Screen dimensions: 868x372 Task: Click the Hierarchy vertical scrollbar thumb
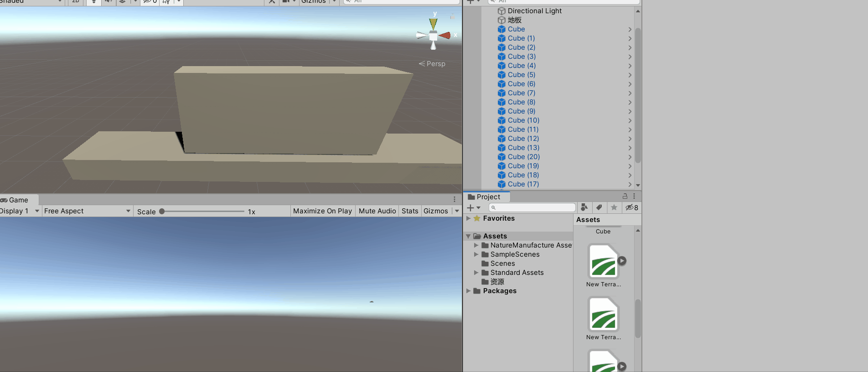pyautogui.click(x=638, y=95)
